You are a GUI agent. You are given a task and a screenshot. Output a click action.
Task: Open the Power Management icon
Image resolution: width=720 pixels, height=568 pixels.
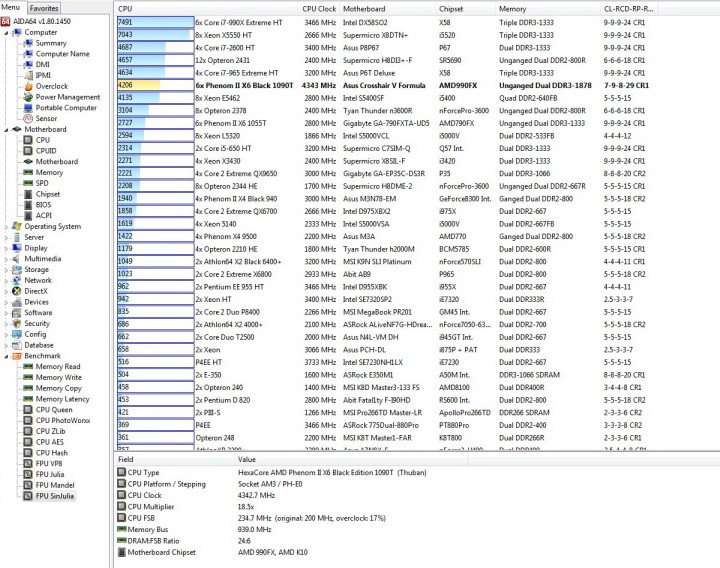pos(28,97)
